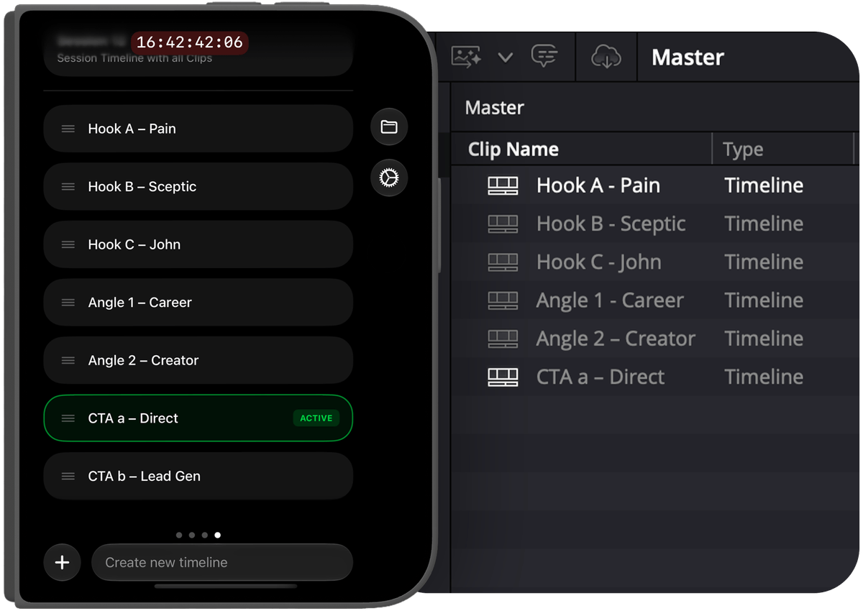Viewport: 863px width, 616px height.
Task: Select Hook C - John row in Master bin
Action: [654, 262]
